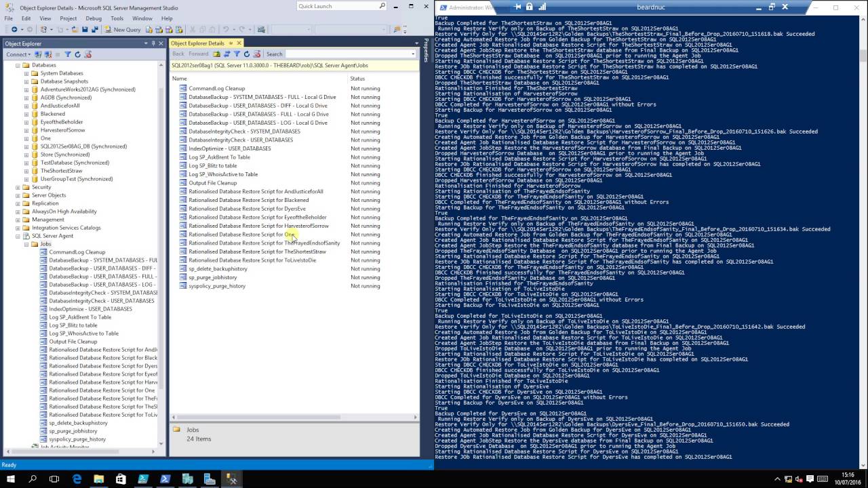
Task: Click the New Query toolbar button
Action: pyautogui.click(x=123, y=30)
